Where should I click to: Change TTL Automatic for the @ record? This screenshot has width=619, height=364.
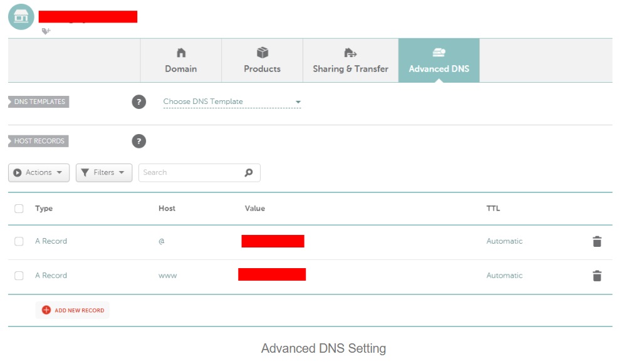point(504,241)
